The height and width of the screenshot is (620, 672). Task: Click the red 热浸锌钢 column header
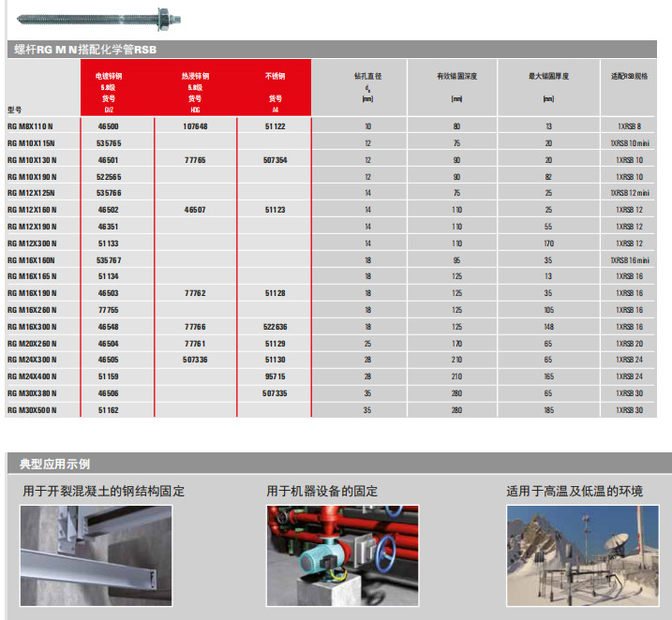pos(195,87)
